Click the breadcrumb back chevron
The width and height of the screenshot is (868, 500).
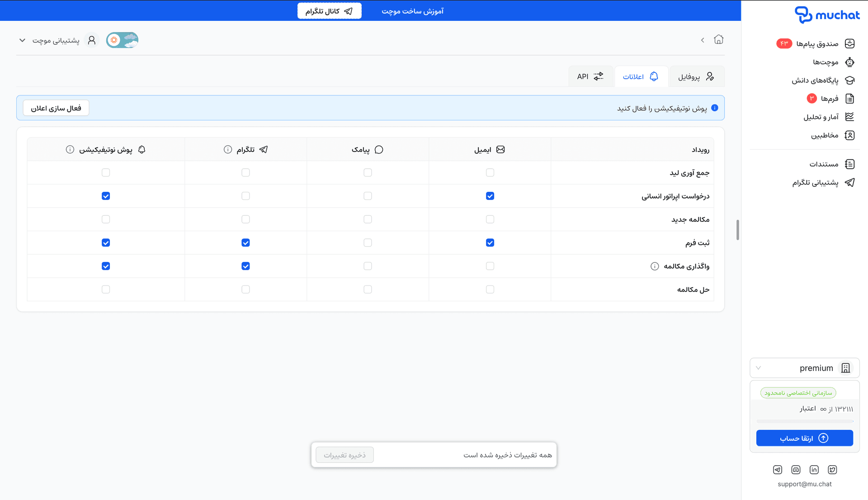pos(703,40)
